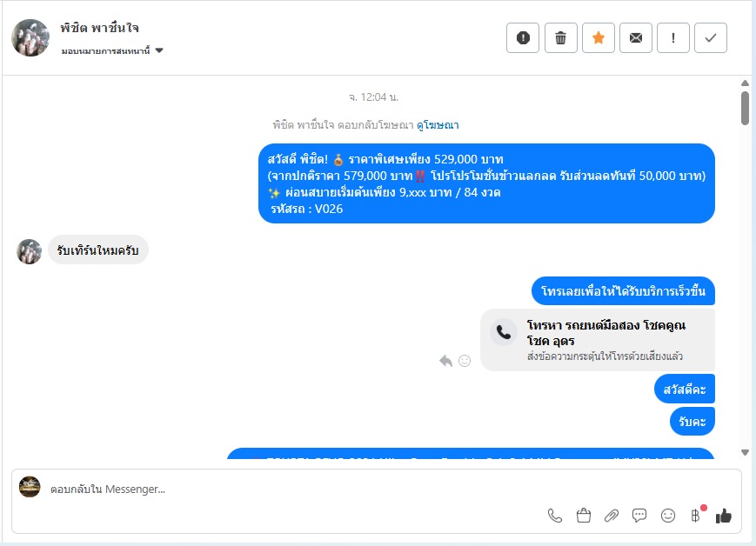This screenshot has height=546, width=756.
Task: Reply to the call card with arrow icon
Action: [446, 361]
